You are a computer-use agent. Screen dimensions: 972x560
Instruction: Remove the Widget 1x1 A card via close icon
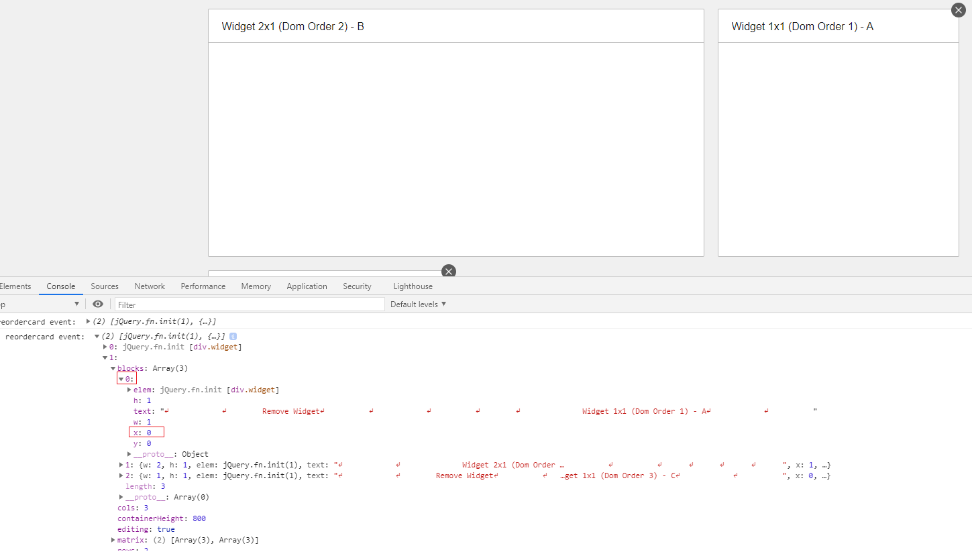(x=958, y=10)
